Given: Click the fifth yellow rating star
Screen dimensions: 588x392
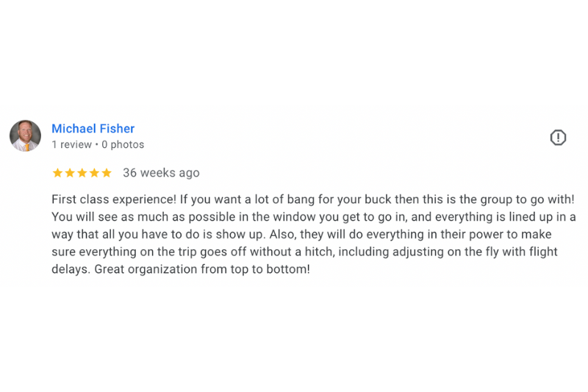Looking at the screenshot, I should point(107,174).
